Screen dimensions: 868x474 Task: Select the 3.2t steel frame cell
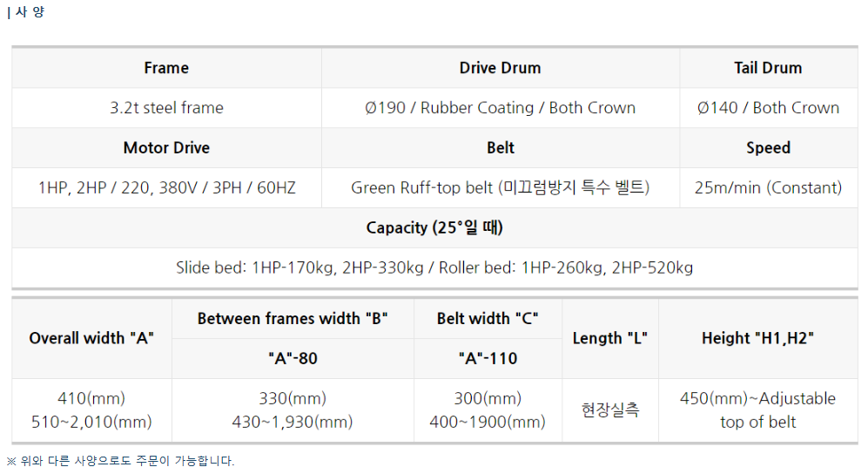(166, 108)
